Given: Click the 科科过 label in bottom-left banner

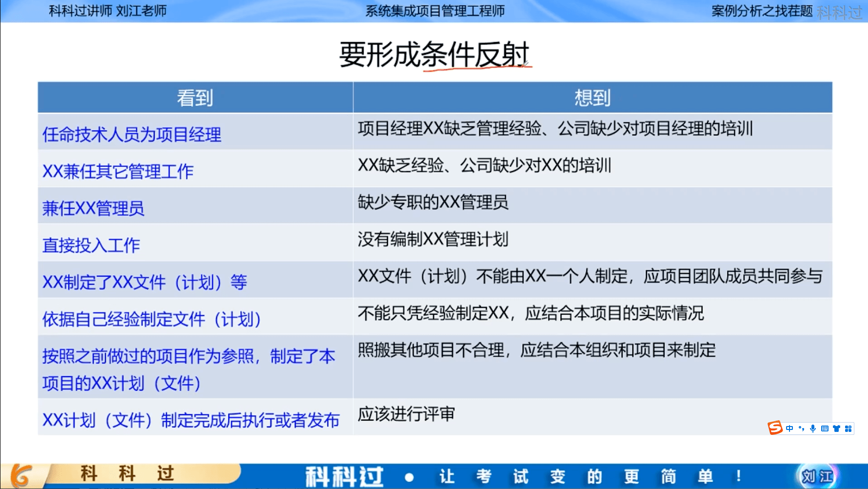Looking at the screenshot, I should [127, 473].
